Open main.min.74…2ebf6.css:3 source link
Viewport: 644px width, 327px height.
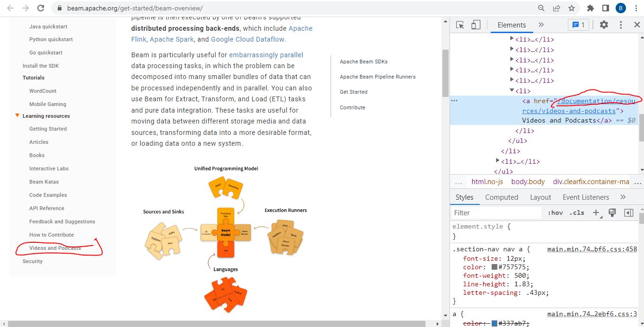point(592,314)
